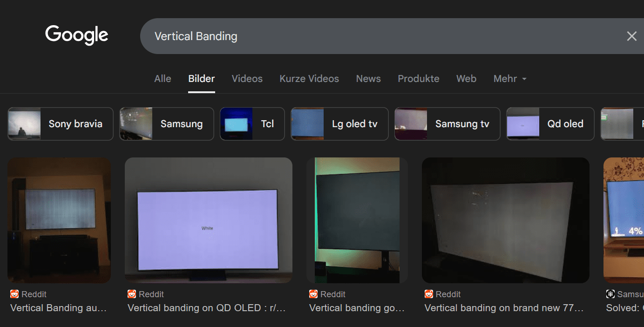Open the 'Solved:' result link
The image size is (644, 327).
click(x=624, y=308)
